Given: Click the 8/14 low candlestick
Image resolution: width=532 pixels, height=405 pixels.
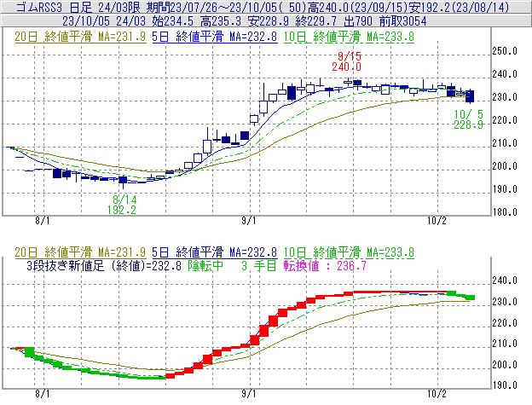Looking at the screenshot, I should [123, 181].
